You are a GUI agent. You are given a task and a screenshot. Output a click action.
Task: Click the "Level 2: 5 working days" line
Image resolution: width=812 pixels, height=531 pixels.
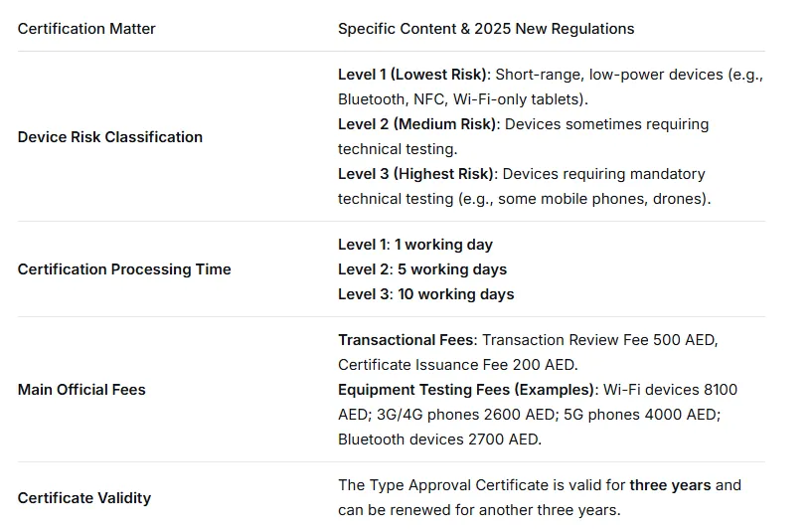(422, 269)
